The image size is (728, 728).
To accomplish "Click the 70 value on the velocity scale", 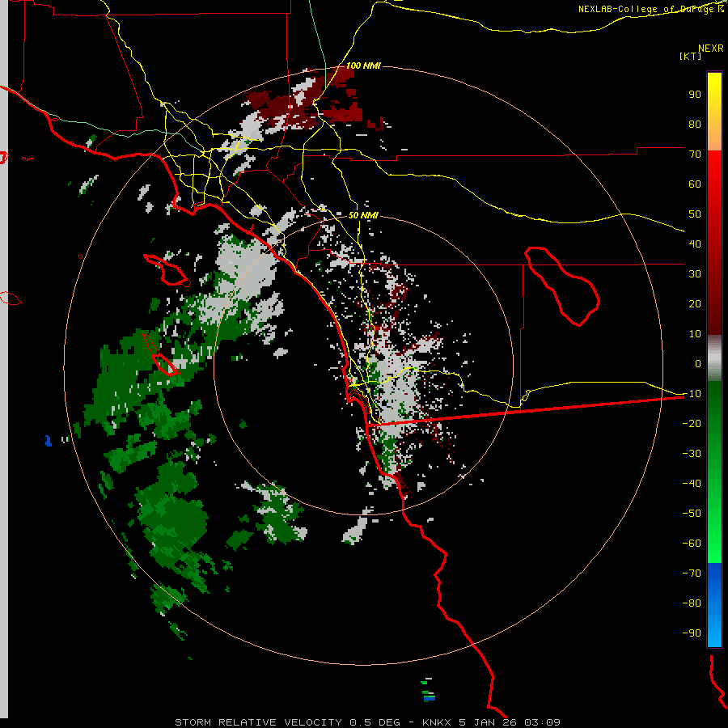I will tap(695, 154).
